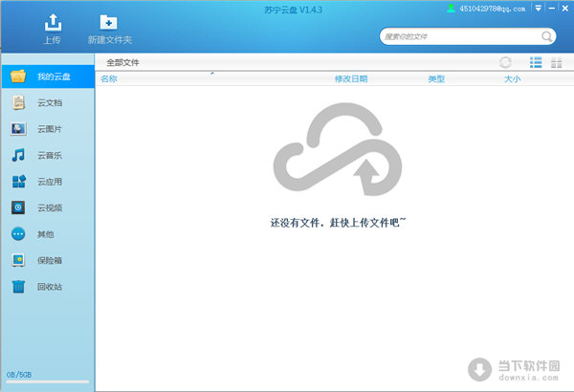Click the 其他 ellipsis circle icon
The height and width of the screenshot is (392, 574).
tap(18, 234)
